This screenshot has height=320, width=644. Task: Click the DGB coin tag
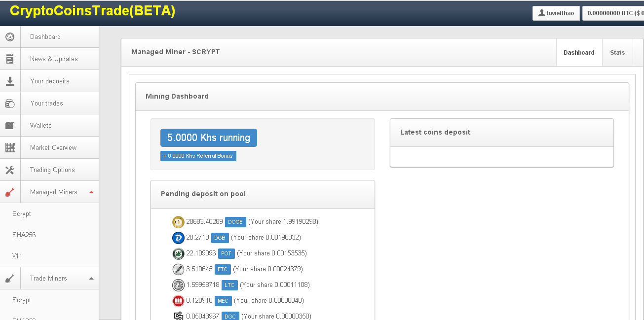tap(220, 238)
